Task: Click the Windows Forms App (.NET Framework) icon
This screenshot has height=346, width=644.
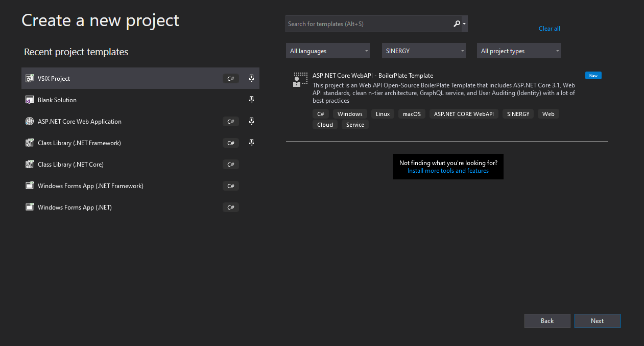Action: (x=30, y=186)
